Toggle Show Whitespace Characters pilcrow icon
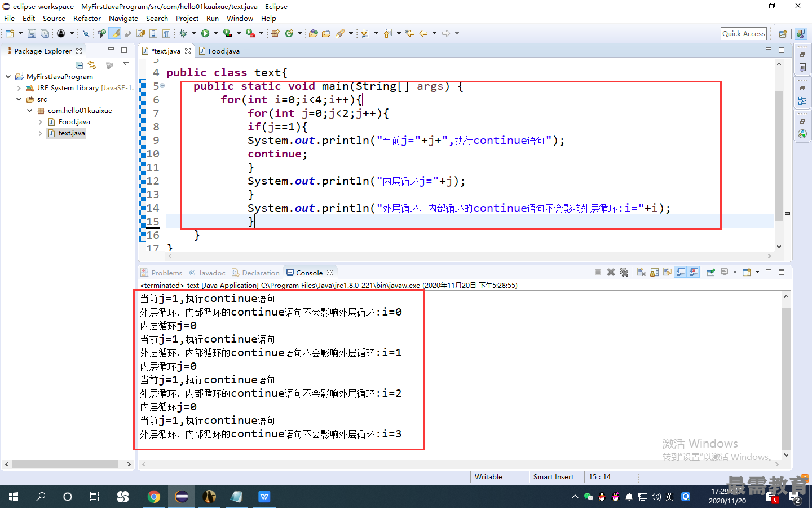This screenshot has height=508, width=812. (x=166, y=33)
